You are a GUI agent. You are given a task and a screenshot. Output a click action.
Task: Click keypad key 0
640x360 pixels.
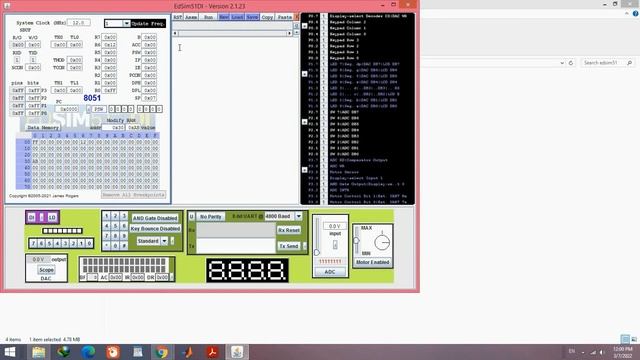[116, 245]
